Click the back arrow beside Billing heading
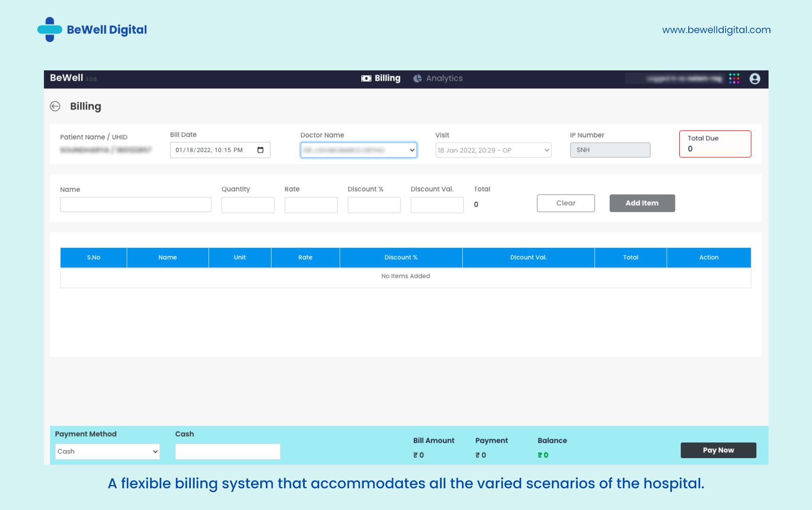812x510 pixels. coord(55,106)
